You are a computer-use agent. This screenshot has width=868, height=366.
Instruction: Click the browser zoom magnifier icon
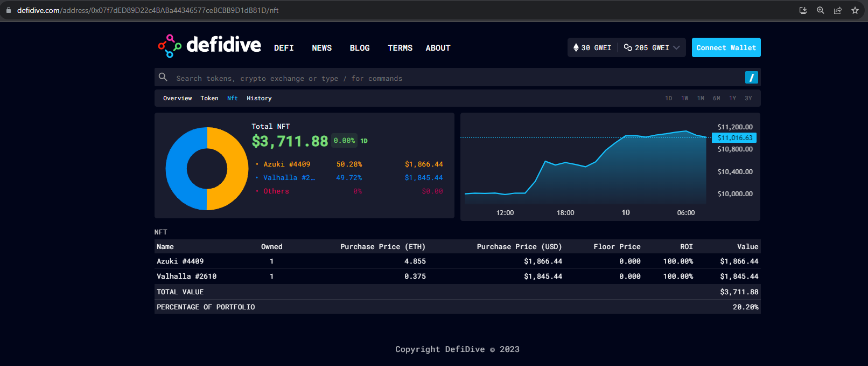821,10
